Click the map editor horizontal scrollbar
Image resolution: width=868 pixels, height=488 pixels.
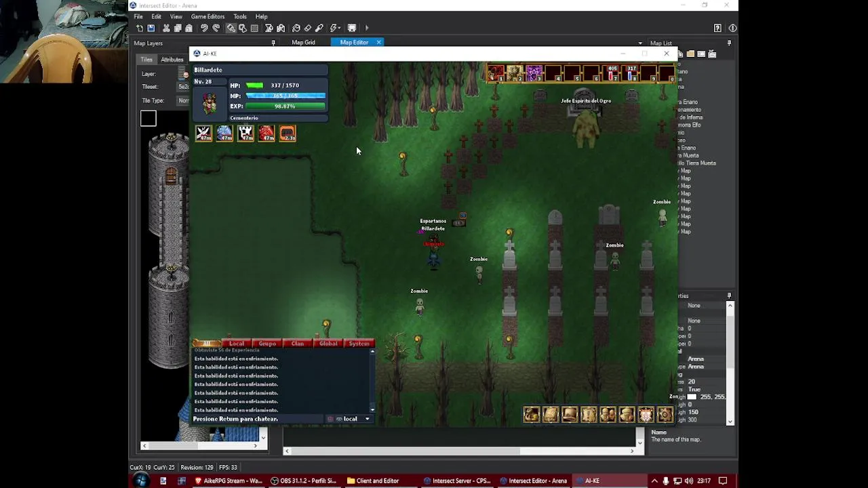click(406, 451)
